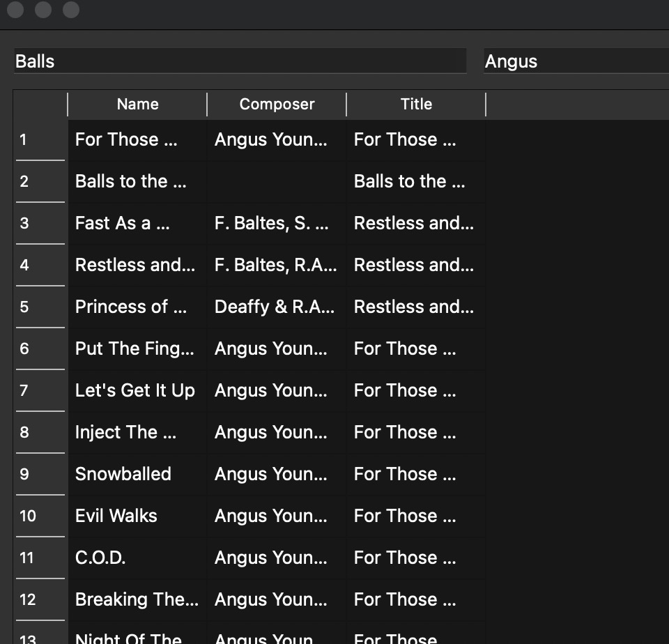The height and width of the screenshot is (644, 669).
Task: Select the "F. Baltes, S. ..." composer cell
Action: tap(277, 223)
